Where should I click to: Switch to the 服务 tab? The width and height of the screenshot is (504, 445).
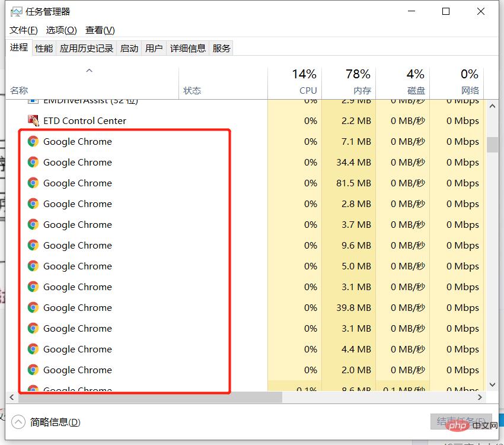tap(222, 49)
